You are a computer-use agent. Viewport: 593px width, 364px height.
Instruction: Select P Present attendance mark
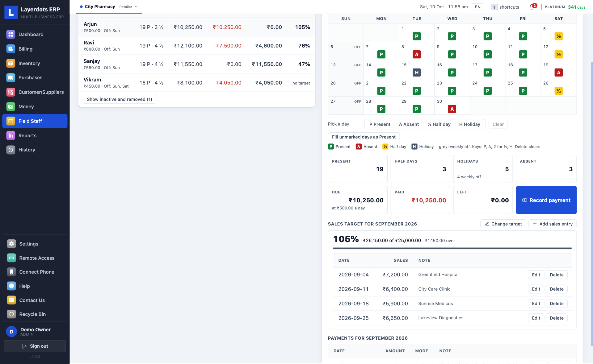380,124
